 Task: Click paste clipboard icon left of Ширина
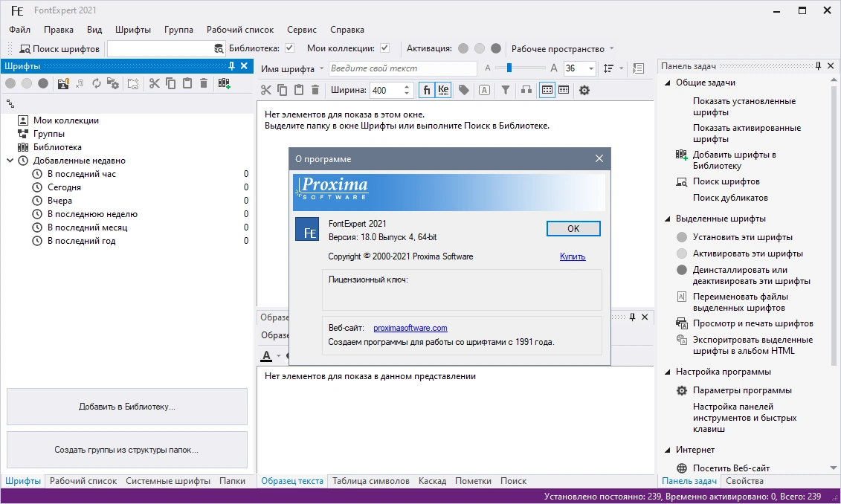299,90
